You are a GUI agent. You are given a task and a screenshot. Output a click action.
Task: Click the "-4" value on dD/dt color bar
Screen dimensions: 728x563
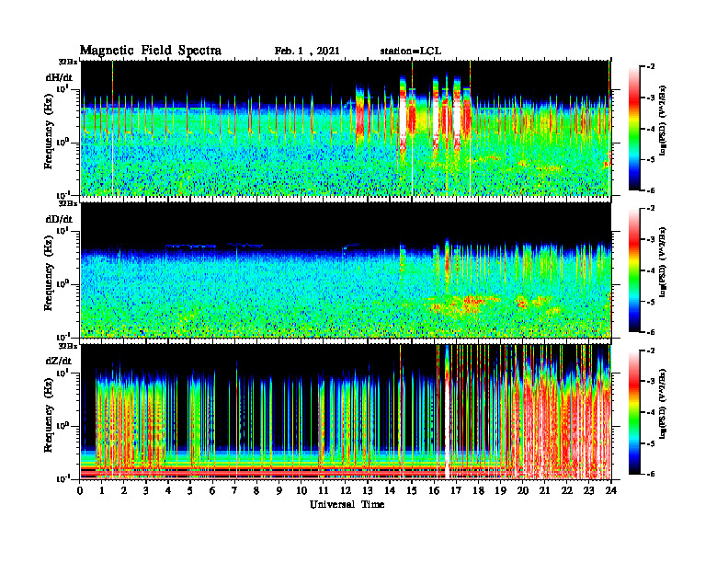[651, 270]
